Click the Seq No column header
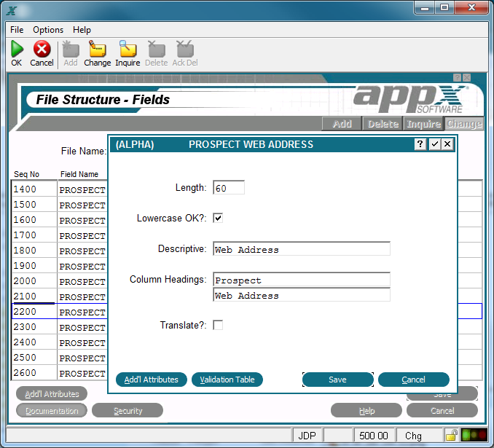Viewport: 494px width, 448px height. [x=26, y=174]
